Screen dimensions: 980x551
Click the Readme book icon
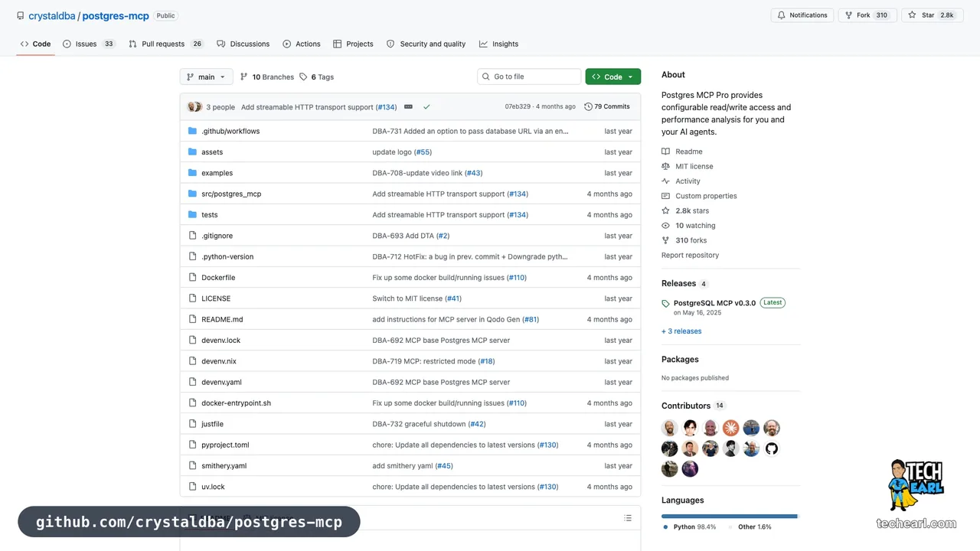pos(666,152)
